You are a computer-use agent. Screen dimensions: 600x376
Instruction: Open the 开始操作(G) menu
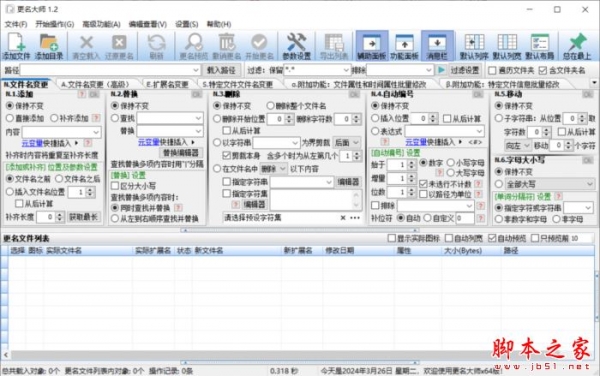55,24
